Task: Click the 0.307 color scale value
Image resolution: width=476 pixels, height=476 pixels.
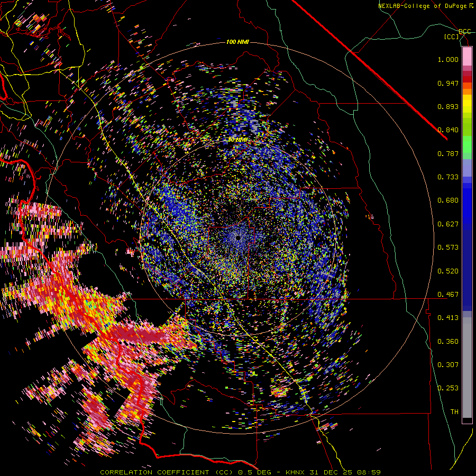Action: (448, 365)
